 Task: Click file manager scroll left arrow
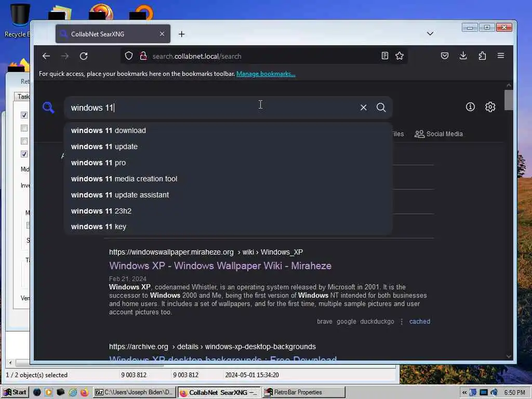point(10,363)
